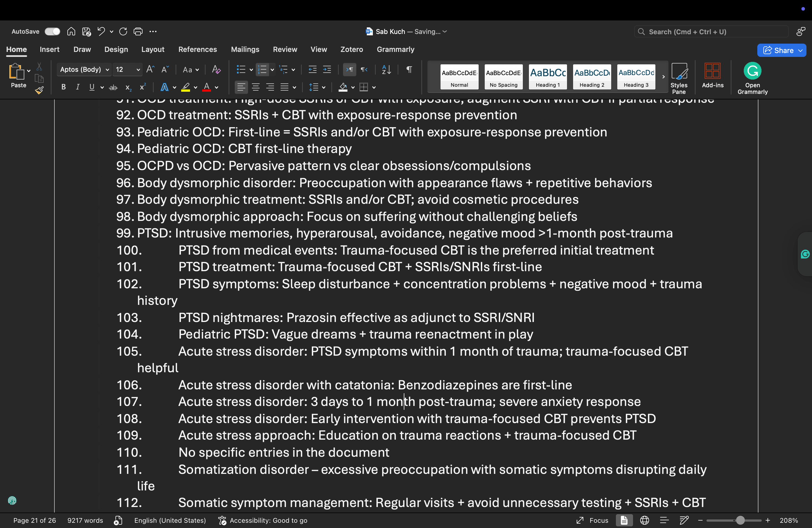Click the Superscript icon
812x528 pixels.
coord(143,87)
